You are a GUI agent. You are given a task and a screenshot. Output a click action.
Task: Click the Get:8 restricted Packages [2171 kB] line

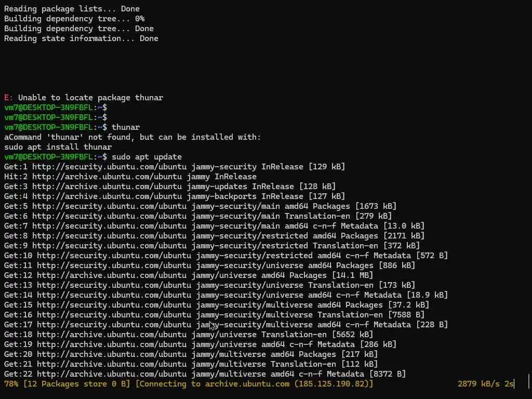tap(214, 235)
